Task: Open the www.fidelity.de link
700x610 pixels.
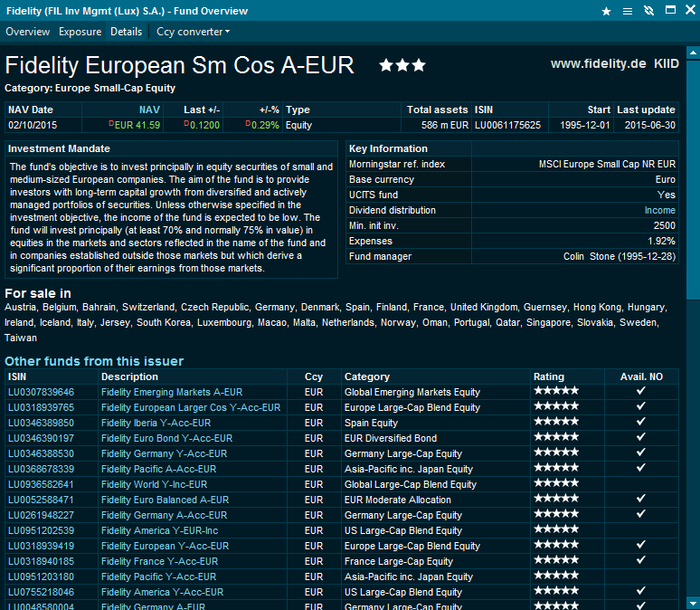Action: tap(598, 64)
